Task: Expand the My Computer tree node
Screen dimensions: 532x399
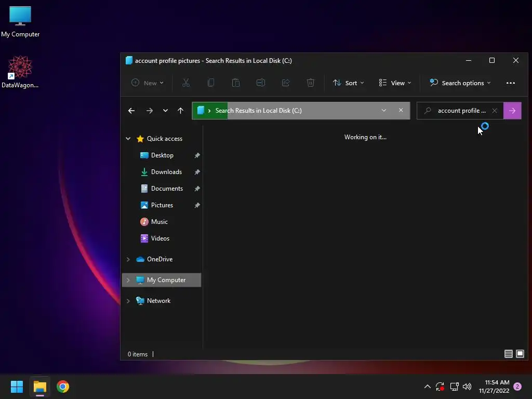Action: (128, 280)
